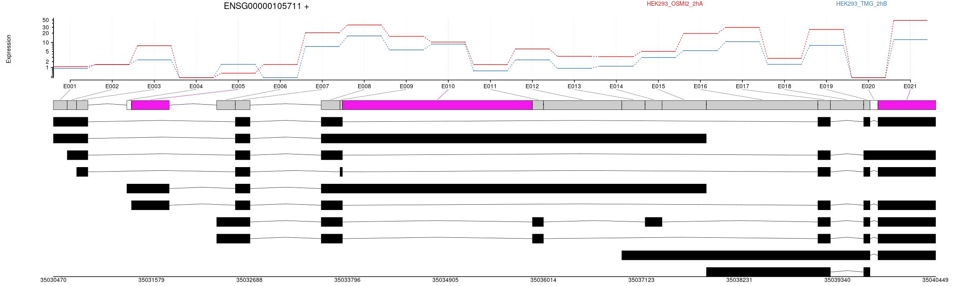Select exon label E003

coord(154,86)
